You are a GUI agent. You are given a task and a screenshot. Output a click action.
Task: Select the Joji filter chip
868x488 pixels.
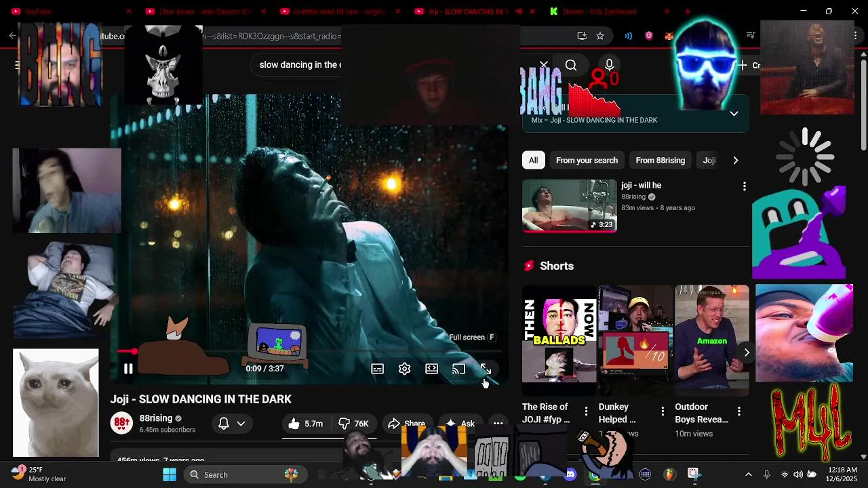pos(709,161)
